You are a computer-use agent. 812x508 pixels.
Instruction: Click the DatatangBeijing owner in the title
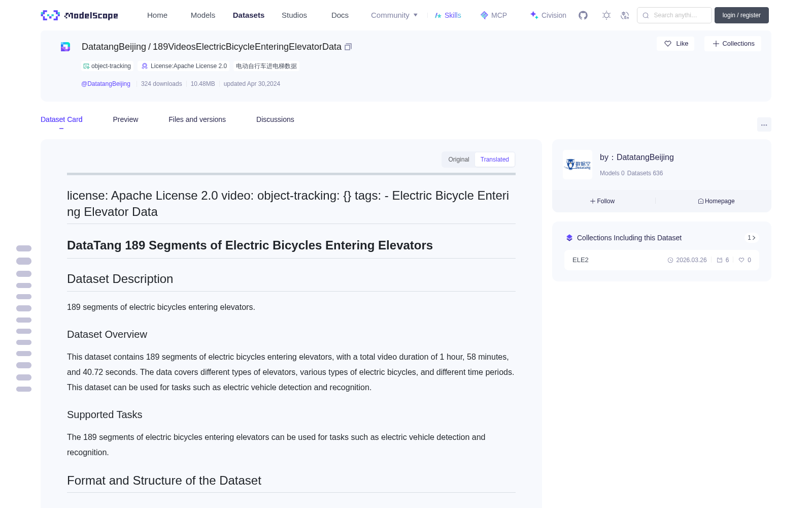pos(114,47)
